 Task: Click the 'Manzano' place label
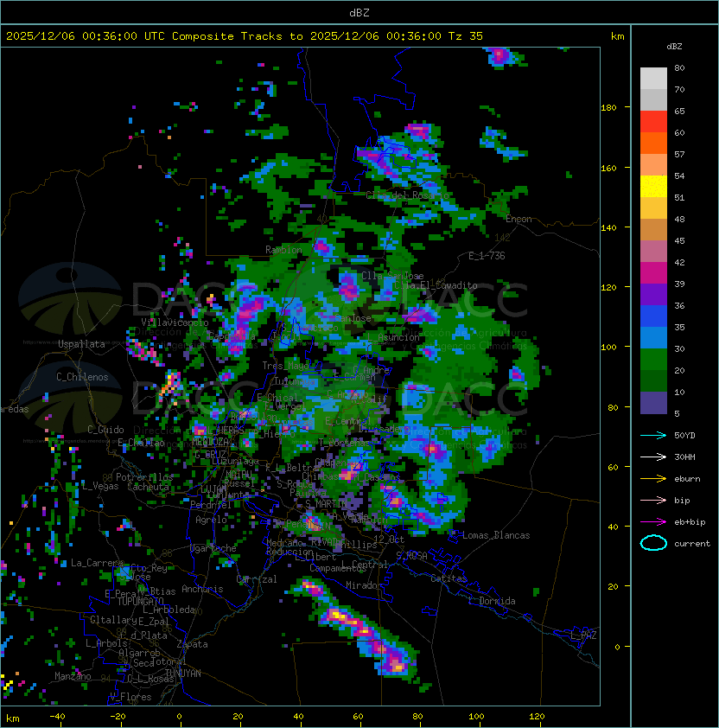[x=73, y=676]
